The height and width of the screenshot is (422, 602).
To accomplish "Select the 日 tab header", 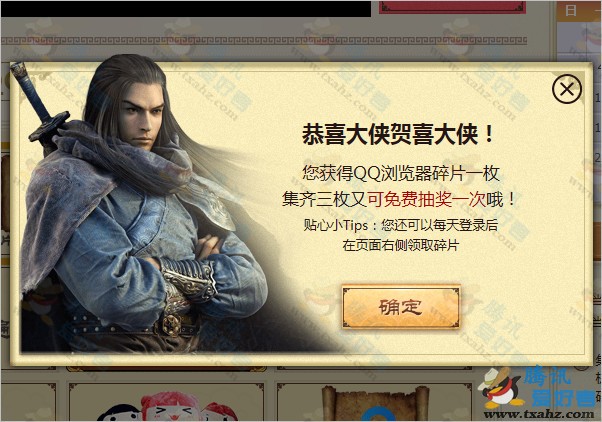I will [x=571, y=10].
